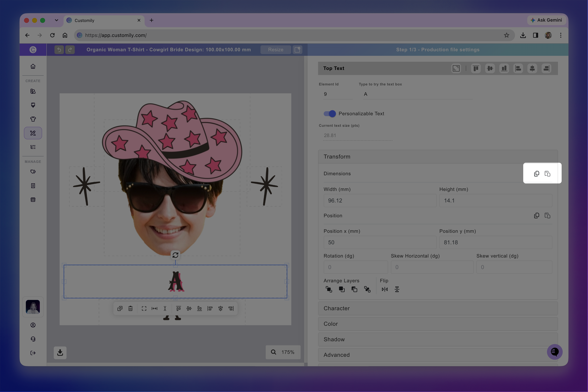Click the logout icon at sidebar bottom
The width and height of the screenshot is (588, 392).
33,353
